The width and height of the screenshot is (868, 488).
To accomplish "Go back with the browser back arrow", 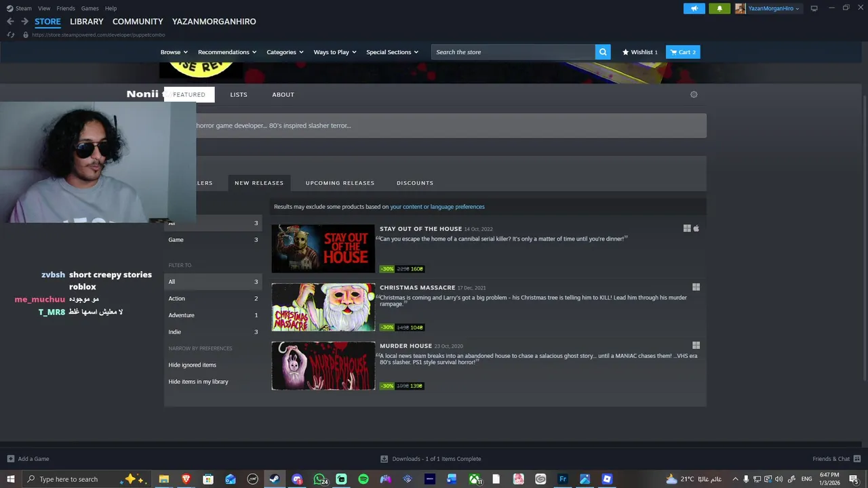I will pyautogui.click(x=10, y=22).
